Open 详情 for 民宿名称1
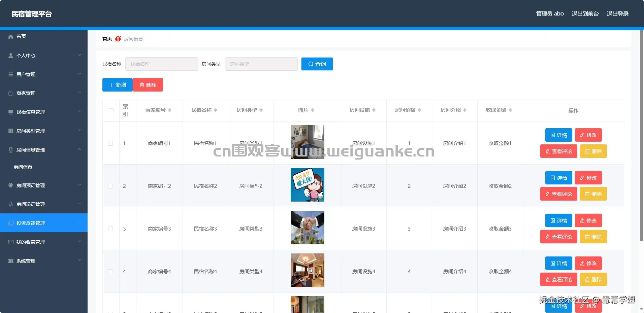 [559, 135]
